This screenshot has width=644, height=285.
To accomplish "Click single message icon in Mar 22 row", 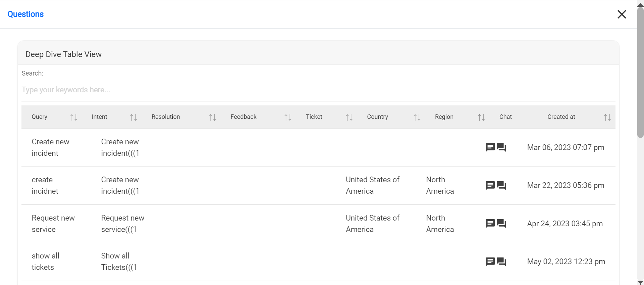I will pos(490,185).
